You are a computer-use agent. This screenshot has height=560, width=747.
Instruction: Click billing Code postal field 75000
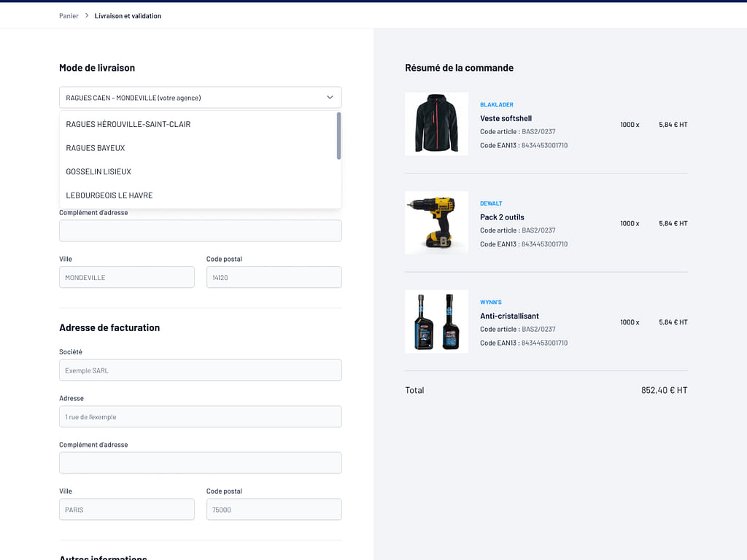tap(274, 510)
